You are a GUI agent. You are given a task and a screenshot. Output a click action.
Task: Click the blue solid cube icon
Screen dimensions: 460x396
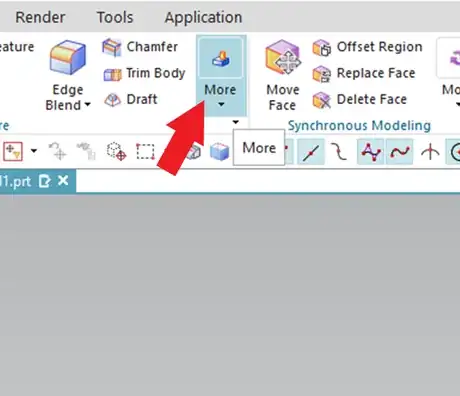220,152
